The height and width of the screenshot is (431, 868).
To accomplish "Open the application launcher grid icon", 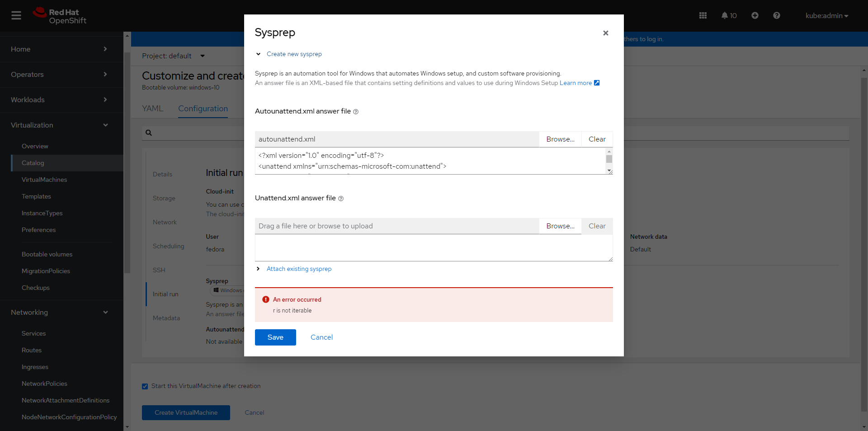I will coord(703,15).
